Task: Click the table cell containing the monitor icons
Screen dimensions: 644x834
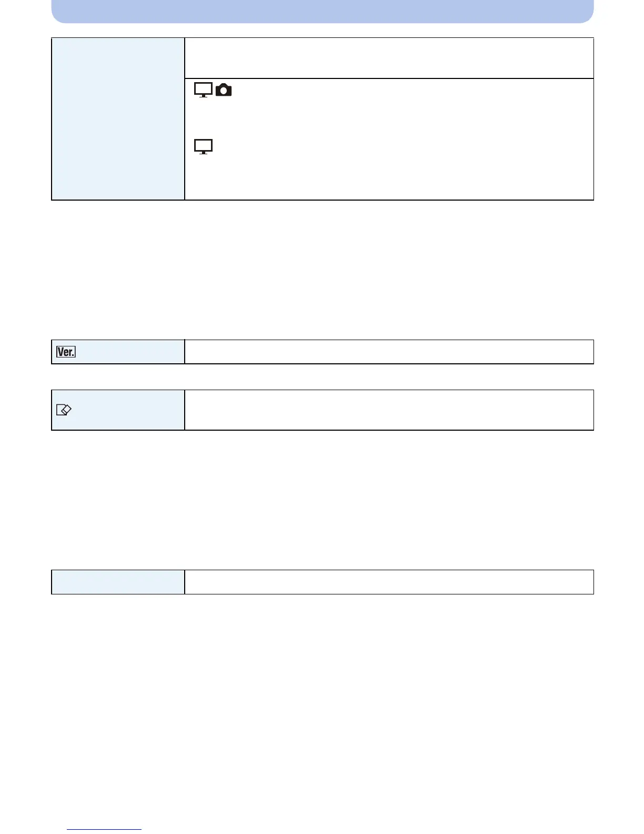Action: [389, 139]
